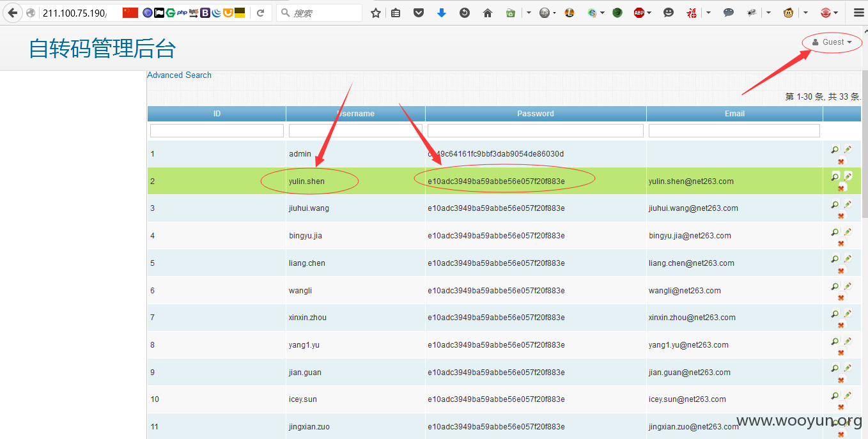Viewport: 868px width, 439px height.
Task: Focus the ID filter input field
Action: point(217,130)
